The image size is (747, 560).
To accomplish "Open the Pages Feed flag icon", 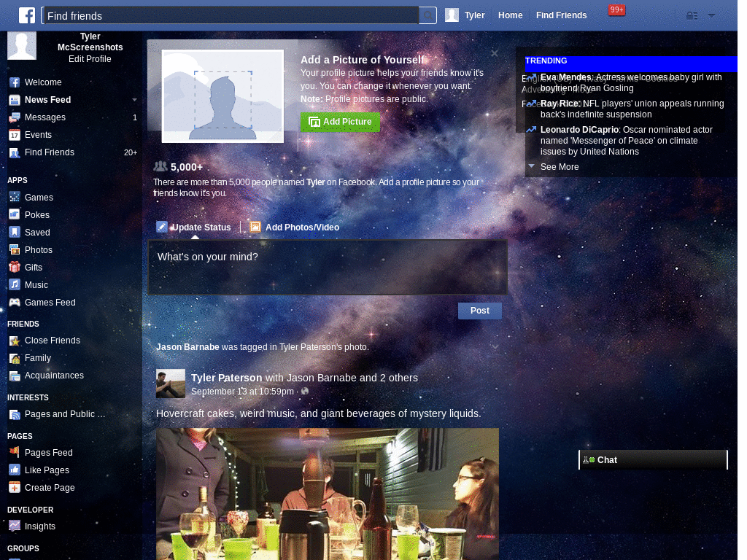I will [15, 452].
